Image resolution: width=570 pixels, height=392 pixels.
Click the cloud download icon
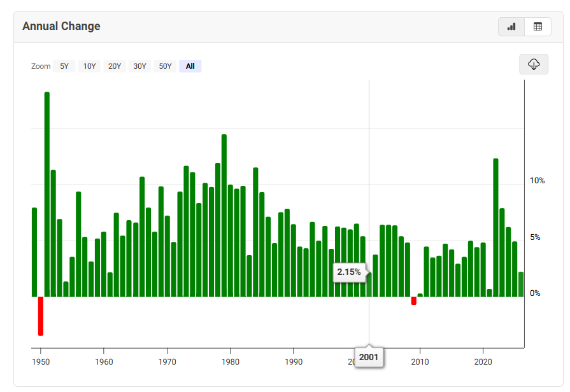click(x=534, y=64)
